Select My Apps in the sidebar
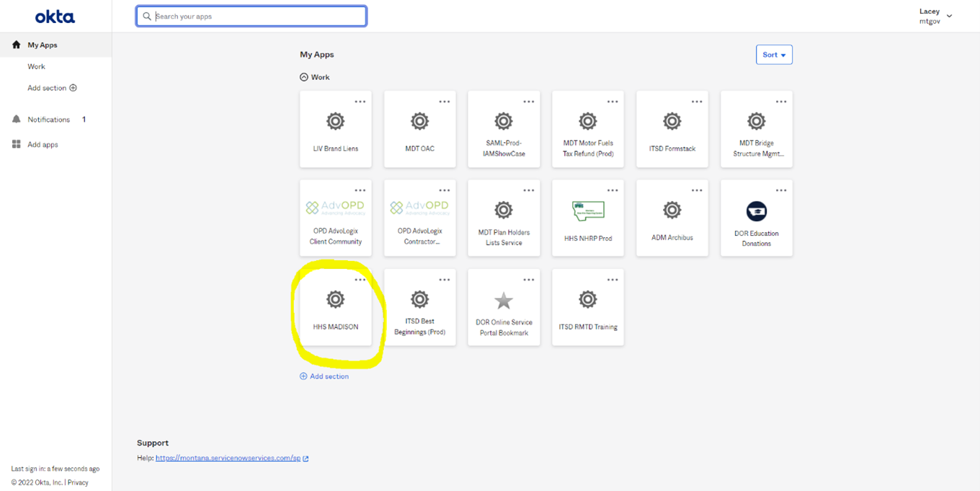This screenshot has width=980, height=491. coord(43,45)
